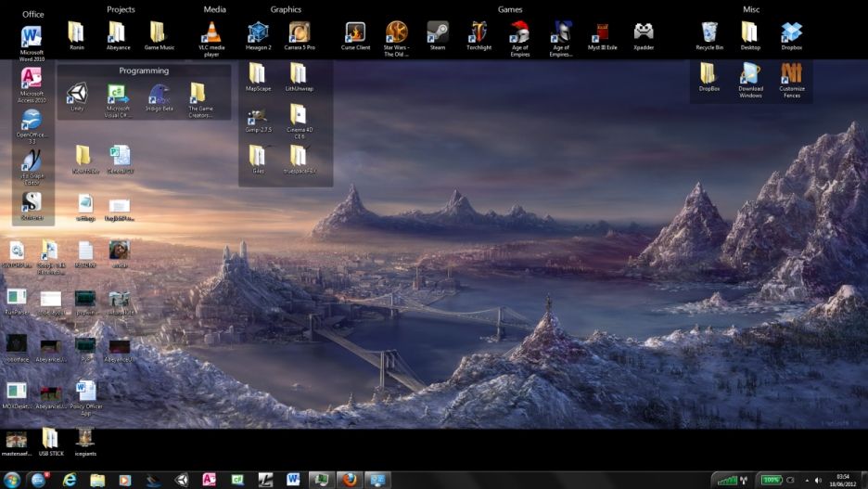Open the MapScape folder
The height and width of the screenshot is (489, 868).
pyautogui.click(x=258, y=78)
